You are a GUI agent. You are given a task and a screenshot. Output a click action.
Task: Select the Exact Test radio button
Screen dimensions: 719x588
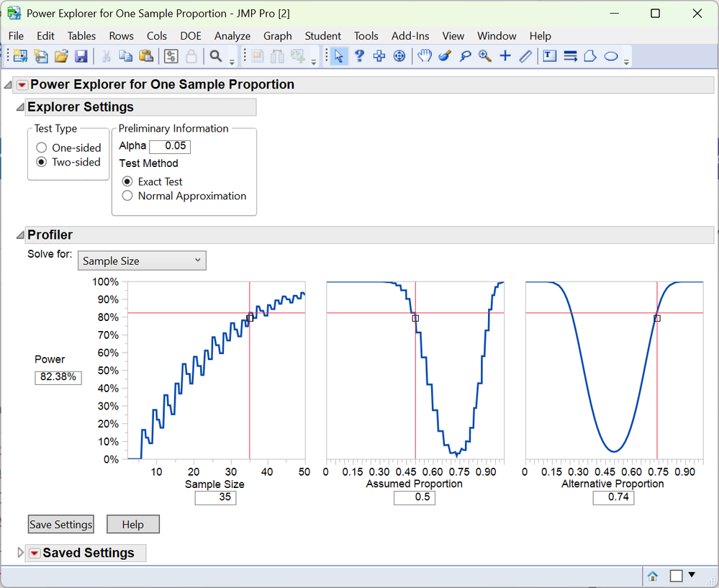click(x=127, y=181)
